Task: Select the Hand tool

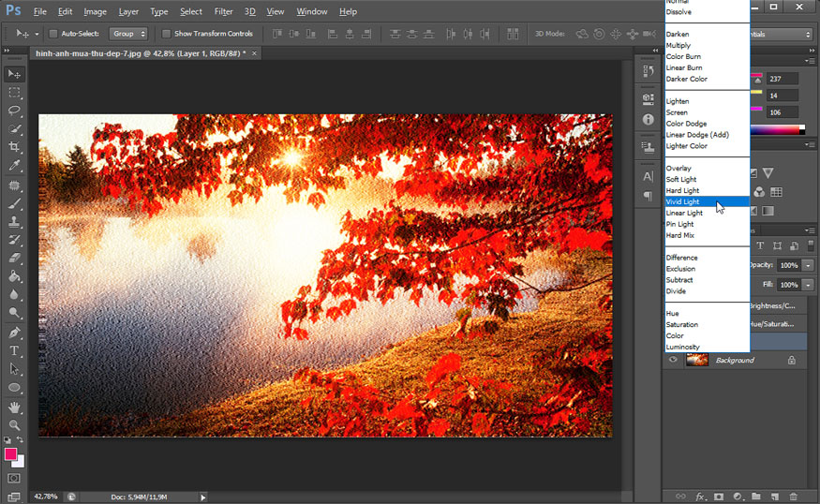Action: pyautogui.click(x=14, y=408)
